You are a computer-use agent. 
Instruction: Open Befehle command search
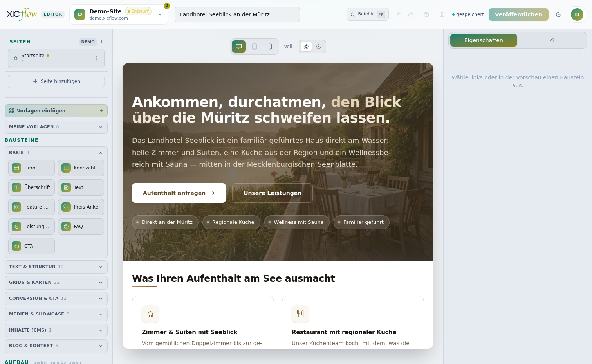click(367, 14)
